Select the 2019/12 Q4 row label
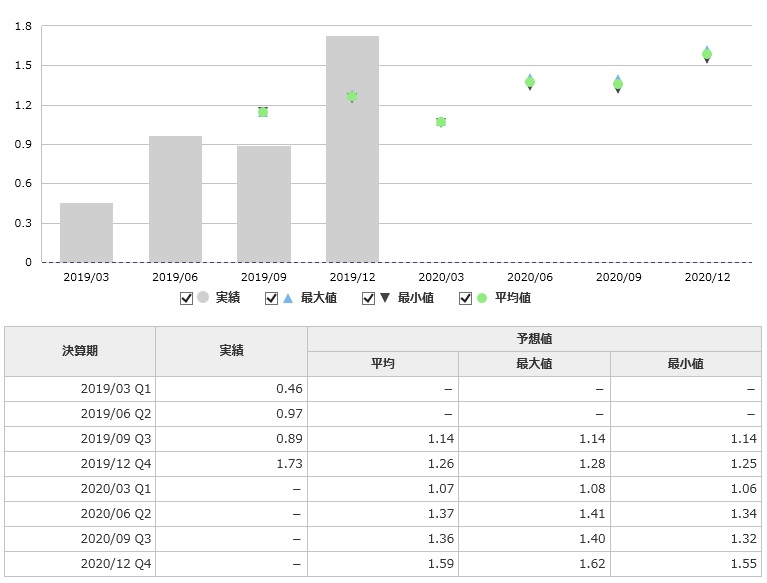767x583 pixels. point(116,464)
